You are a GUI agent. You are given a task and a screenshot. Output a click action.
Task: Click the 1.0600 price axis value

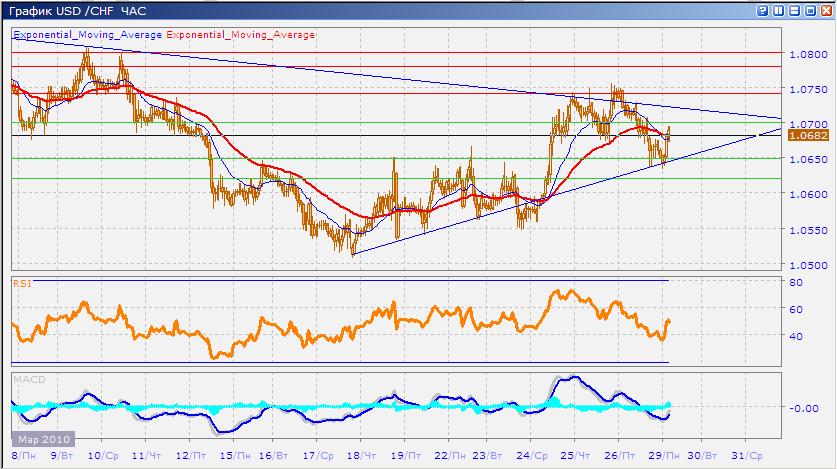coord(808,195)
